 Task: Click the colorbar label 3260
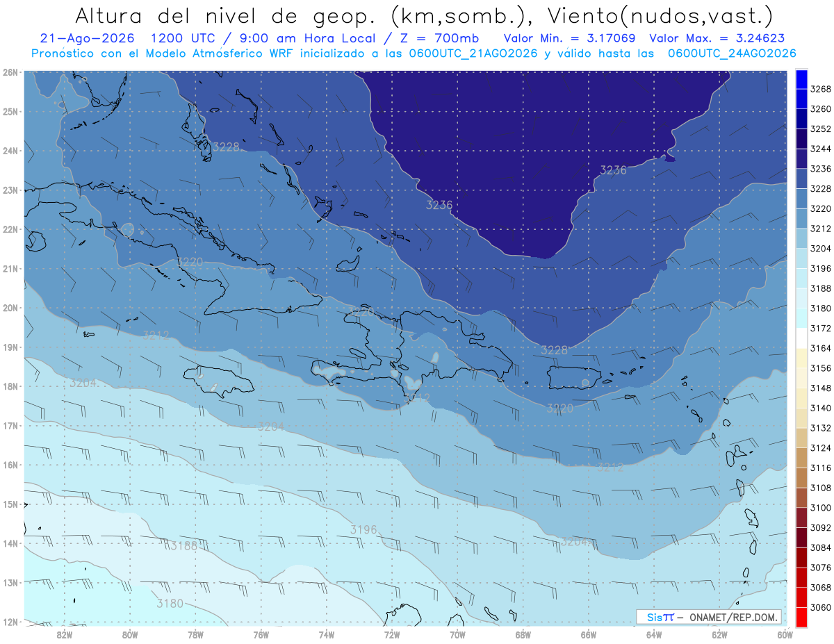821,109
